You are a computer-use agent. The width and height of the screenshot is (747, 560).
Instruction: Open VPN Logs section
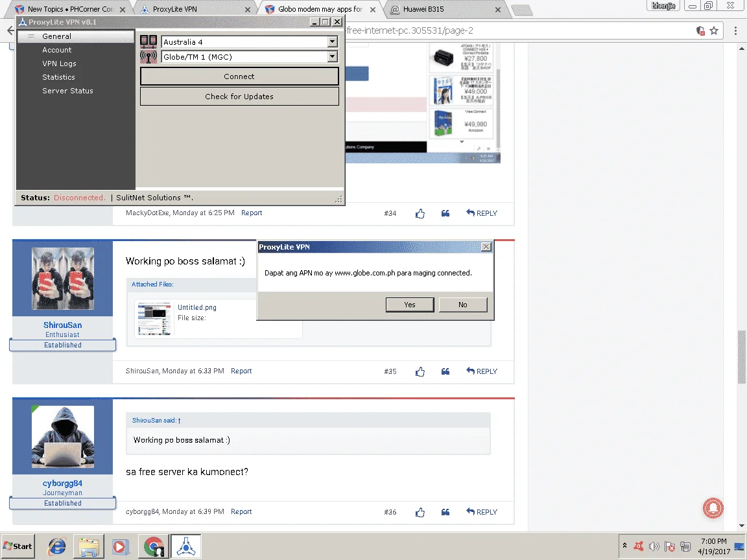(x=59, y=64)
